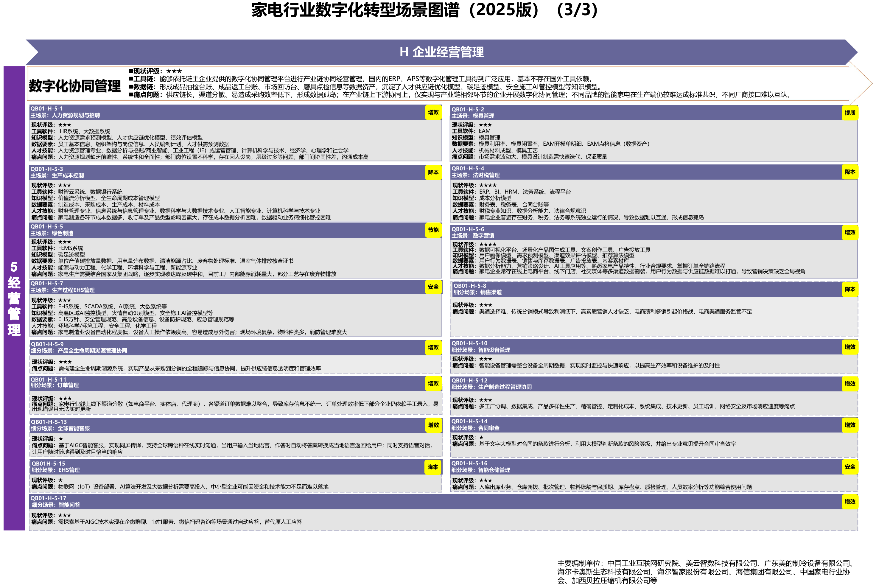Click 增效 tag on 人力资源规划与招聘 card
The height and width of the screenshot is (588, 876).
433,112
